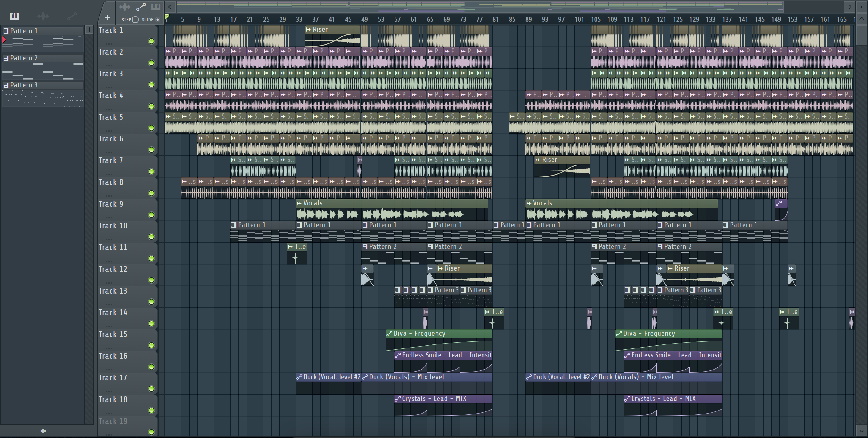868x438 pixels.
Task: Click the up arrow of vertical scrollbar
Action: click(862, 19)
